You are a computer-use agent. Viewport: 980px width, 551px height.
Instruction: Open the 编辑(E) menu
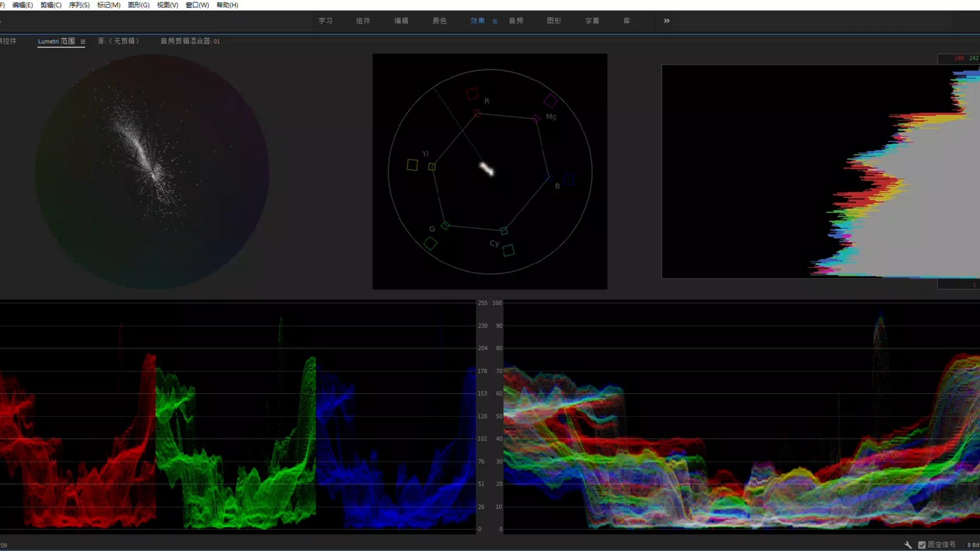(22, 5)
